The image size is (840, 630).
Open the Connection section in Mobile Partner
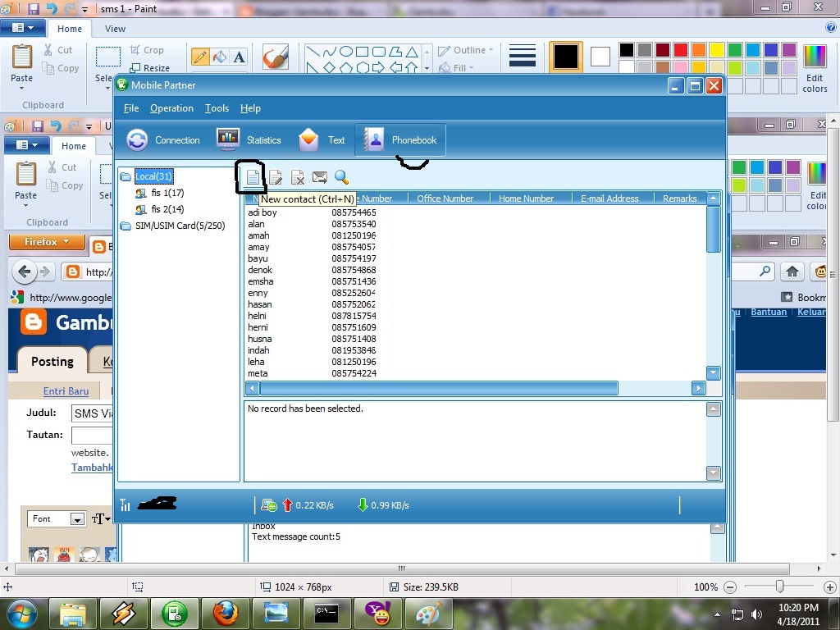click(163, 139)
